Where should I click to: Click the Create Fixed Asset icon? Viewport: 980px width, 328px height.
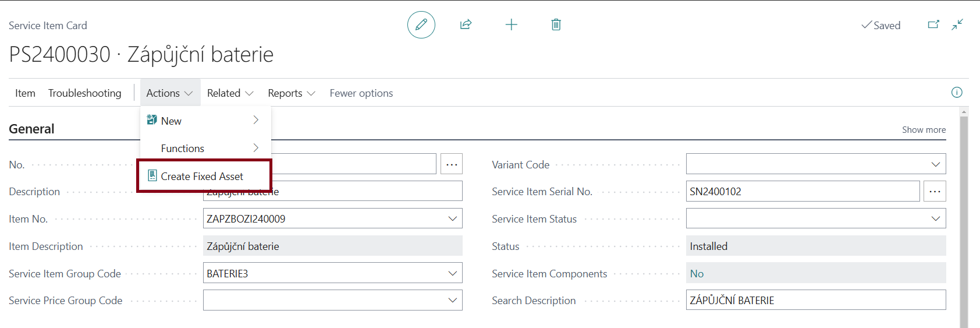click(152, 175)
